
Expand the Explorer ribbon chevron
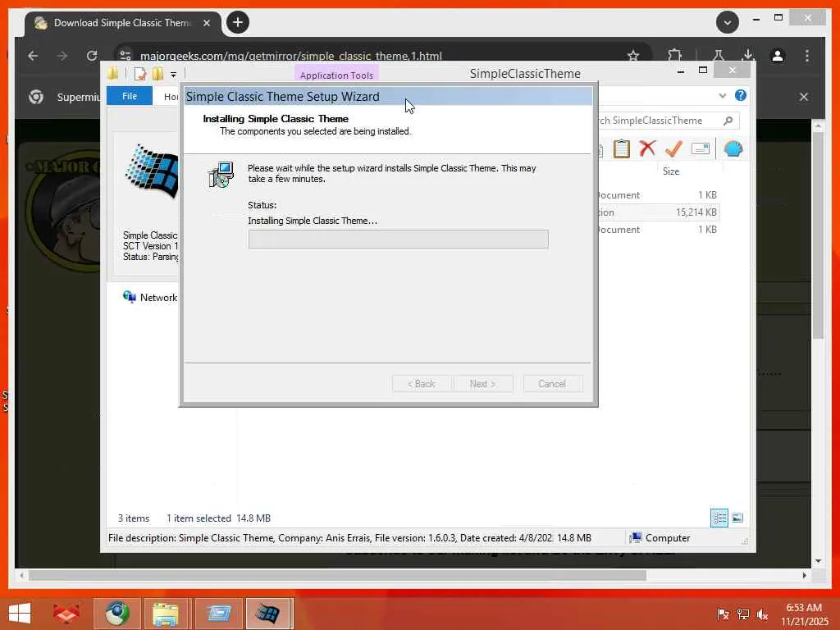(722, 95)
